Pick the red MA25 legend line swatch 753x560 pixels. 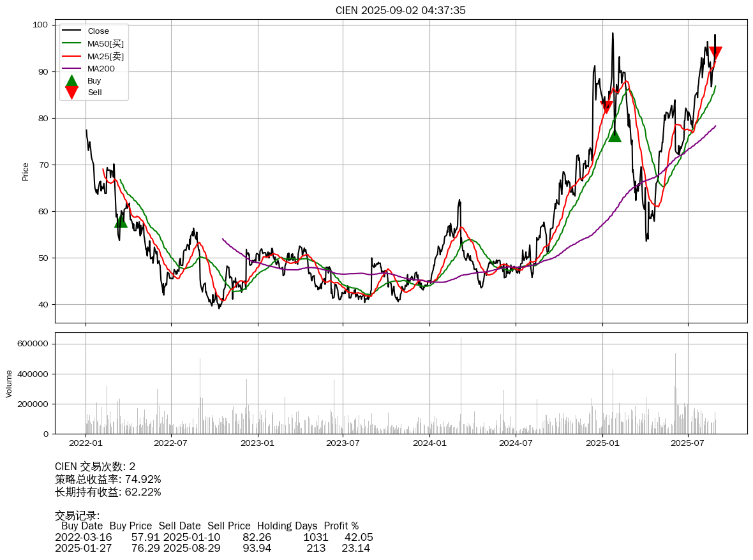(x=71, y=56)
